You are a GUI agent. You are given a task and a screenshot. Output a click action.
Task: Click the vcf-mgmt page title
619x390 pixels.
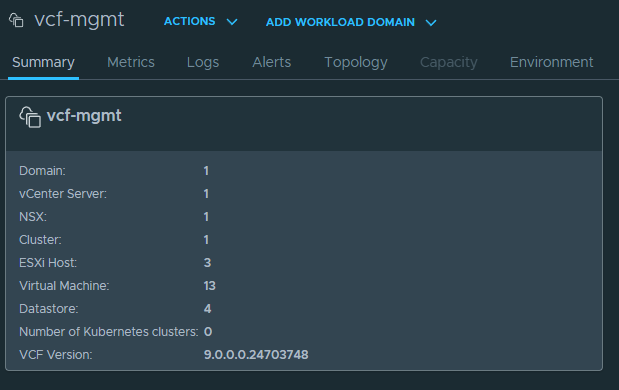pyautogui.click(x=79, y=20)
